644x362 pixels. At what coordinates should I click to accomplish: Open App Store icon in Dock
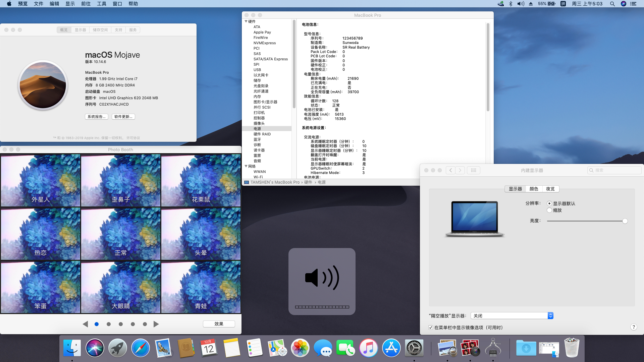point(391,348)
